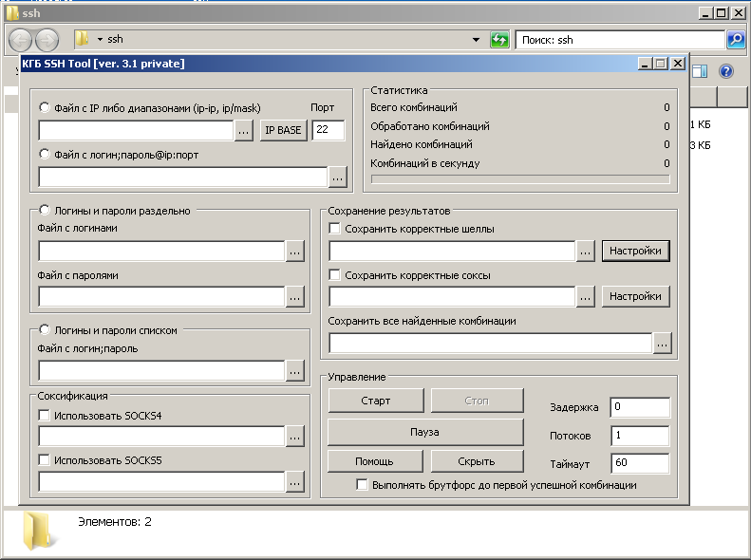Click the 'Таймаут' input field
751x560 pixels.
pos(640,464)
